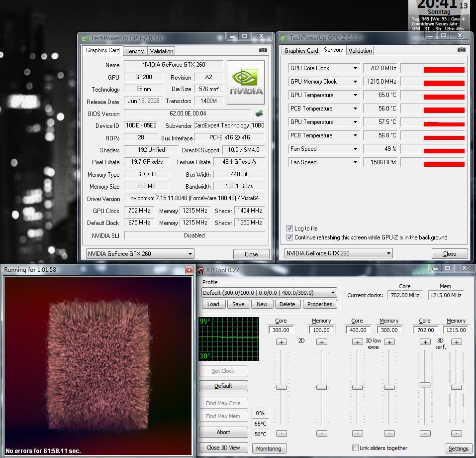The width and height of the screenshot is (476, 458).
Task: Decrease 3D perf Core minus button
Action: click(425, 434)
